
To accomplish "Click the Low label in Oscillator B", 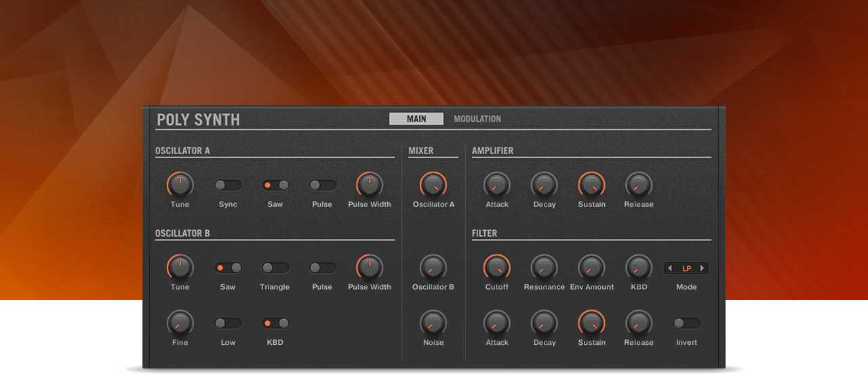I will pos(228,343).
